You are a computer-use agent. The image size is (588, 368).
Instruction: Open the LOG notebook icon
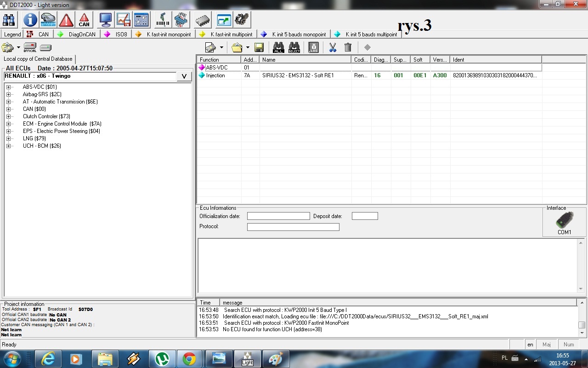point(313,47)
